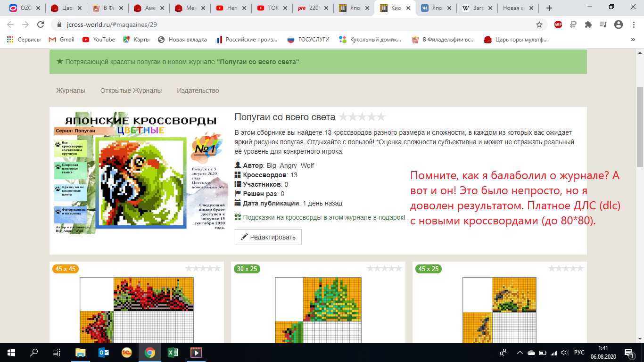Expand the hidden bookmarks chevron
Viewport: 644px width, 362px height.
coord(633,40)
